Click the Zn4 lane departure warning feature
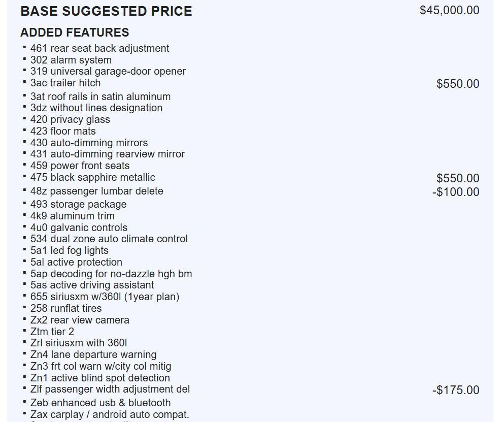Viewport: 504px width, 422px height. click(x=93, y=354)
